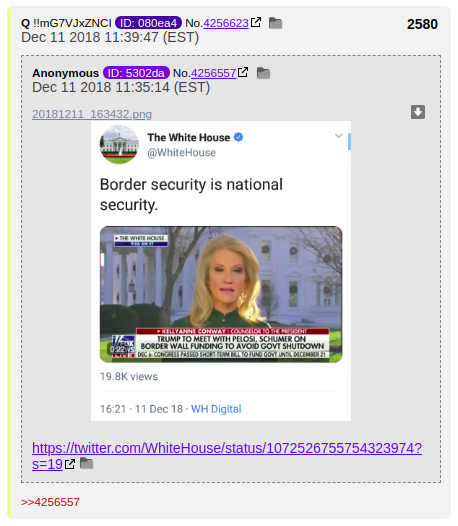Click the ID: 5302da badge
This screenshot has width=458, height=526.
(x=136, y=73)
